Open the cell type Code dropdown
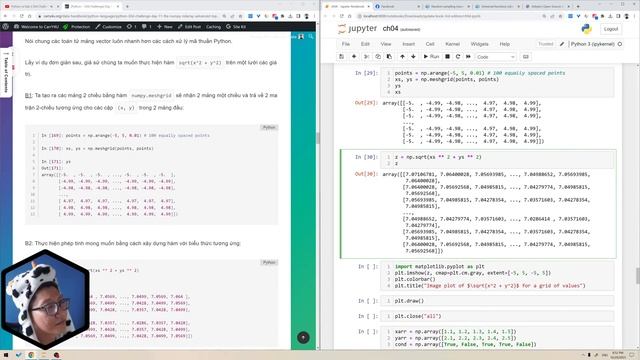 point(495,57)
